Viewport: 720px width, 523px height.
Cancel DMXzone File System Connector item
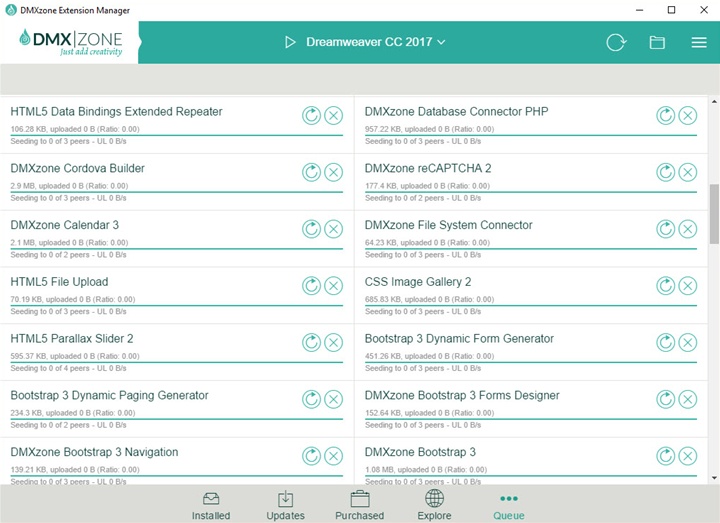(x=688, y=229)
